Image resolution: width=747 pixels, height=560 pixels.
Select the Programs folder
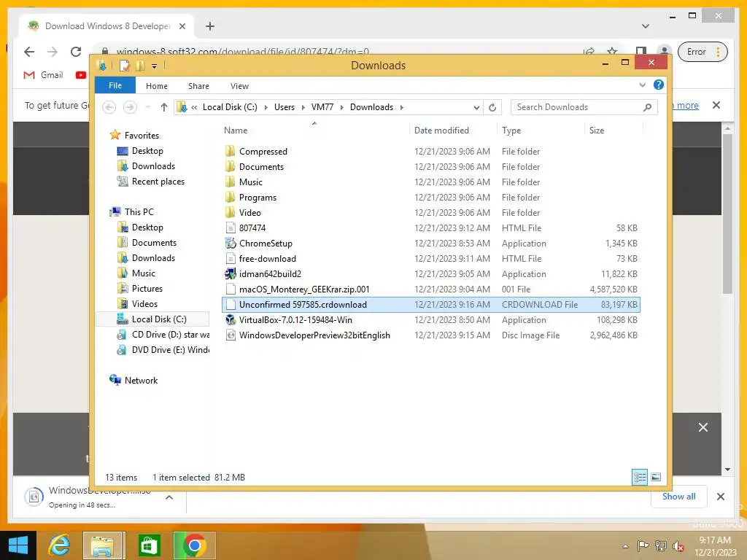click(258, 197)
